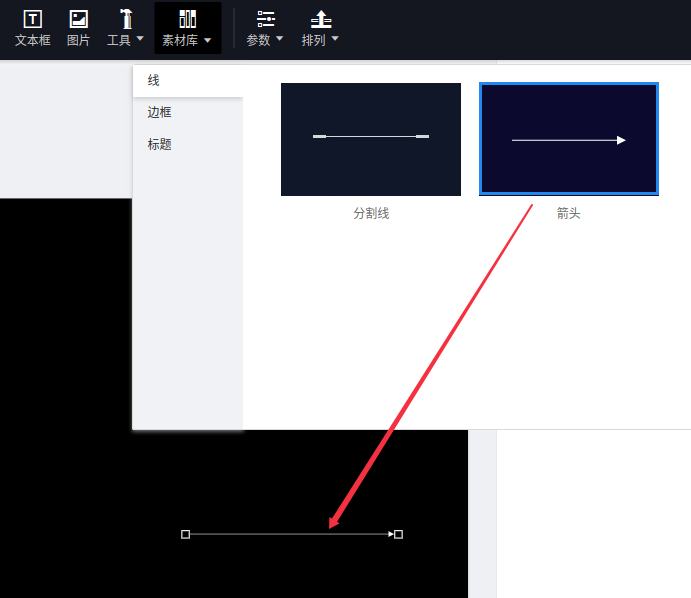Image resolution: width=691 pixels, height=598 pixels.
Task: Click the 工具 hammer icon
Action: click(126, 19)
